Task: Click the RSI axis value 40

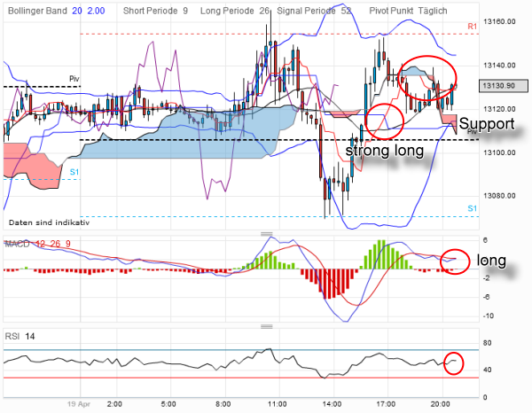Action: click(487, 370)
